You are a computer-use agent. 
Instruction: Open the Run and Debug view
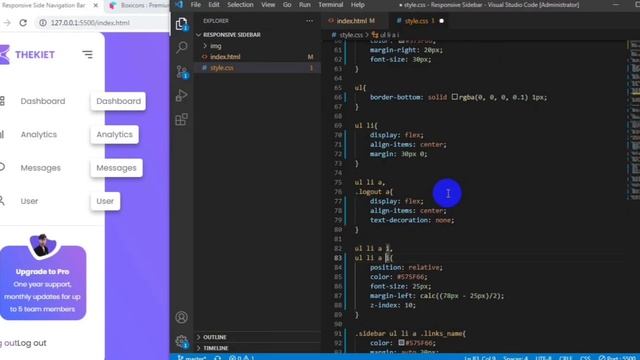182,96
